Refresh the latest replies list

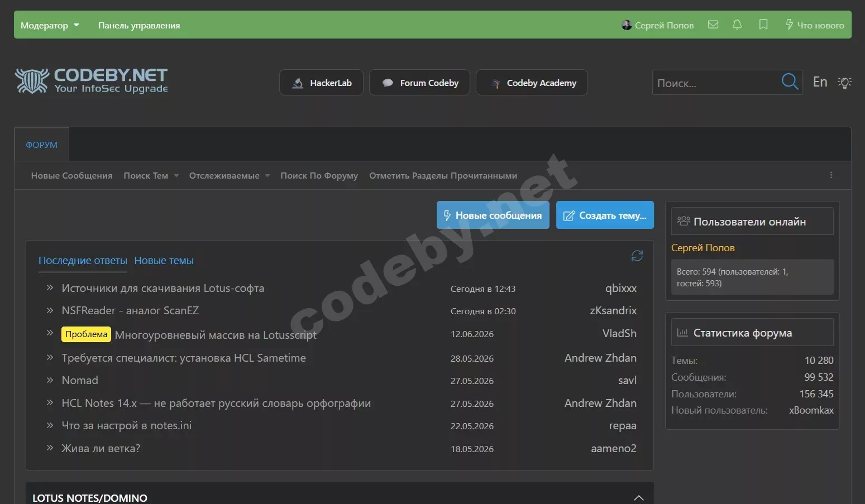click(637, 256)
